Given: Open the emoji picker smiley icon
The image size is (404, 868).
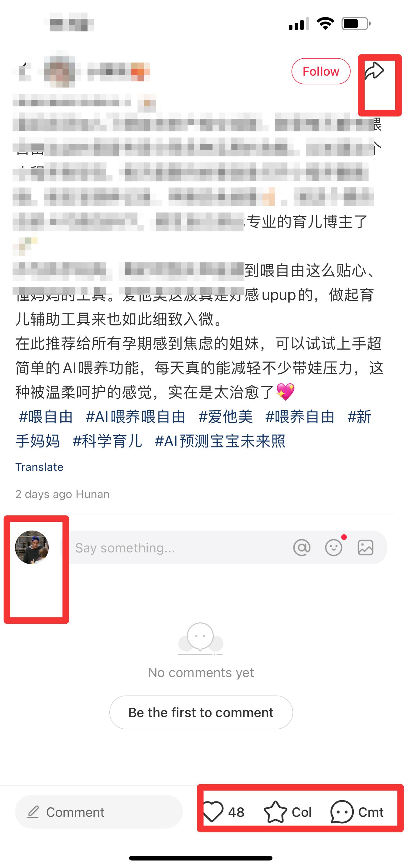Looking at the screenshot, I should click(334, 547).
